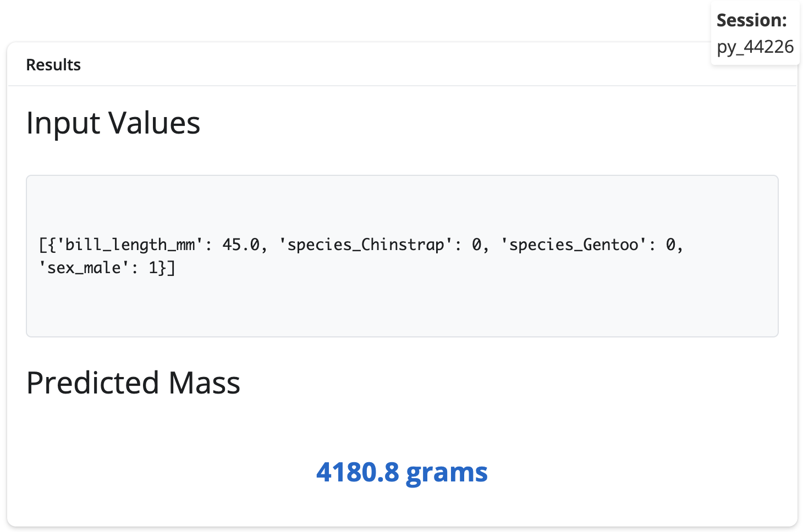Click the closing bracket of the input list
This screenshot has width=803, height=532.
(x=172, y=268)
